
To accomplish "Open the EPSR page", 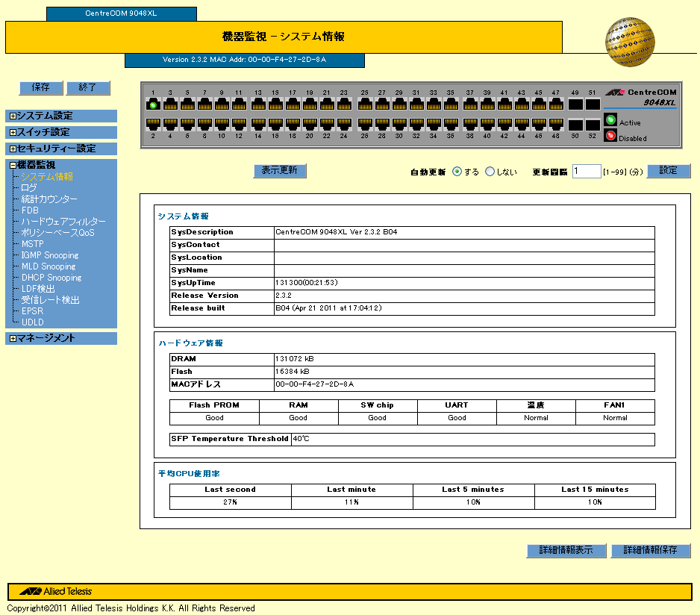I will [33, 310].
